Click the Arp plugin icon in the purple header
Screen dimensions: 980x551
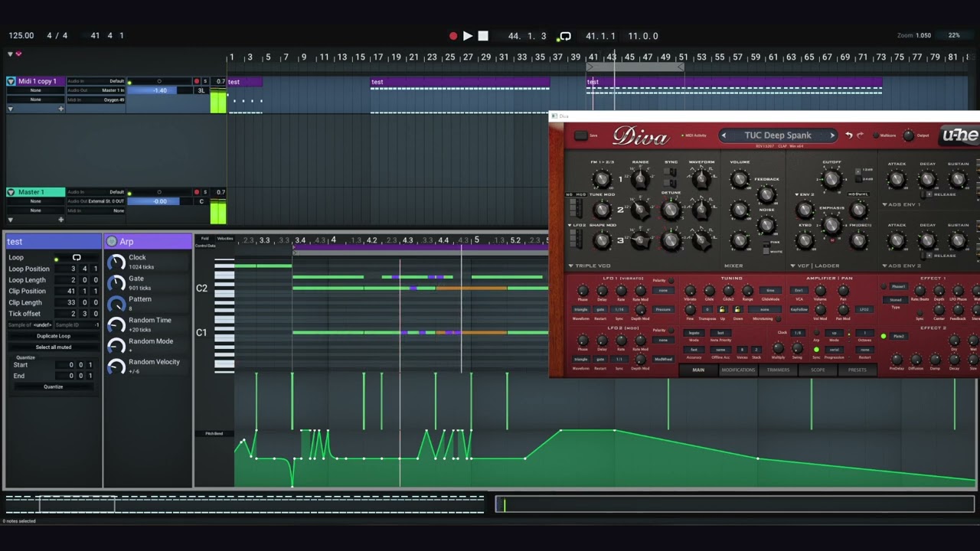point(112,241)
